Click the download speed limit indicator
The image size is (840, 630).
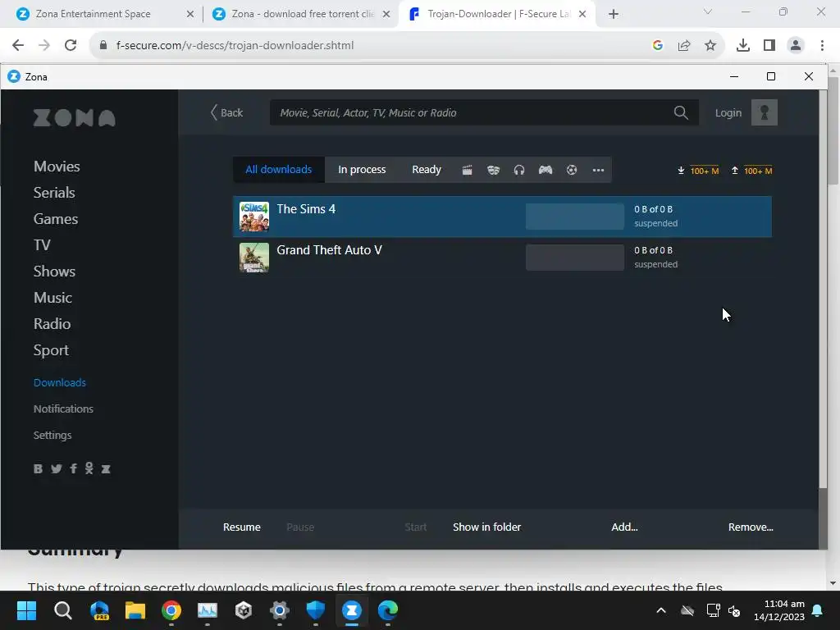click(x=698, y=171)
